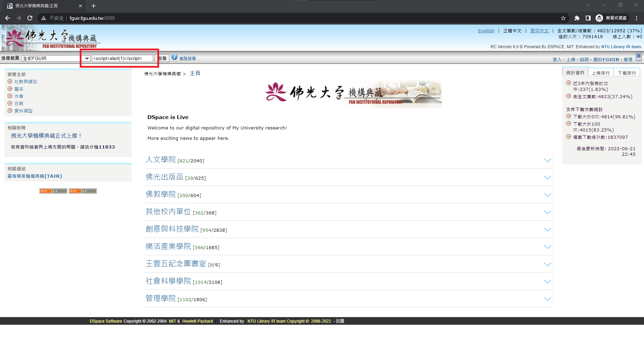Open the RSS 2.0 feed badge
644x340 pixels.
(x=83, y=191)
